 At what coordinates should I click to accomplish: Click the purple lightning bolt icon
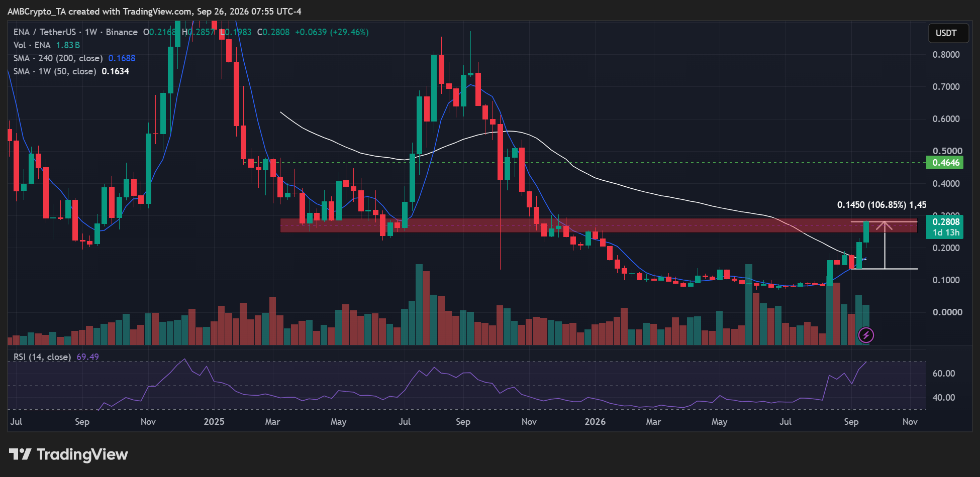pyautogui.click(x=866, y=335)
